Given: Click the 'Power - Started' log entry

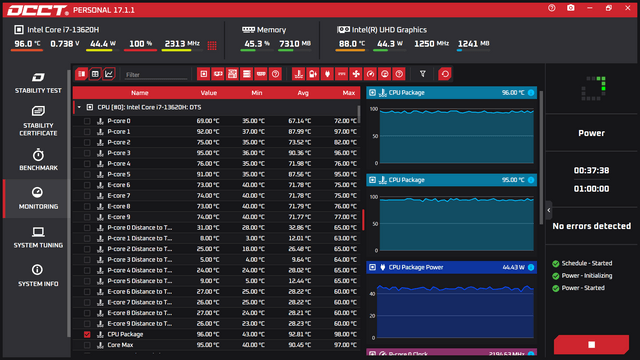Looking at the screenshot, I should click(583, 288).
